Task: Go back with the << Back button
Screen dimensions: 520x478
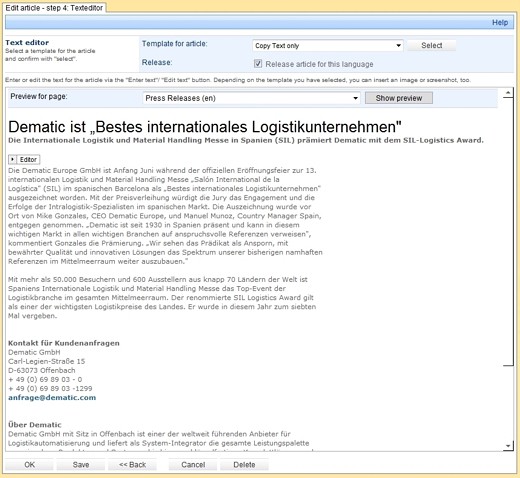Action: [x=132, y=465]
